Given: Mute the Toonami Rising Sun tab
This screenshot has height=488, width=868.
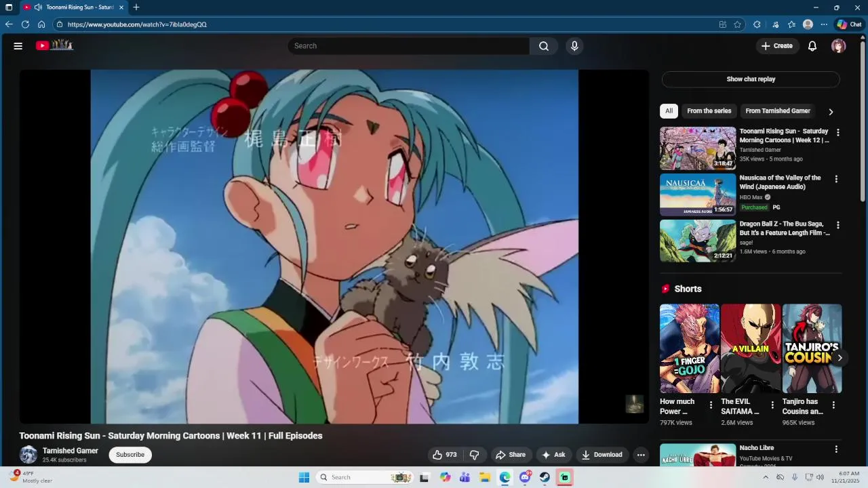Looking at the screenshot, I should [37, 7].
